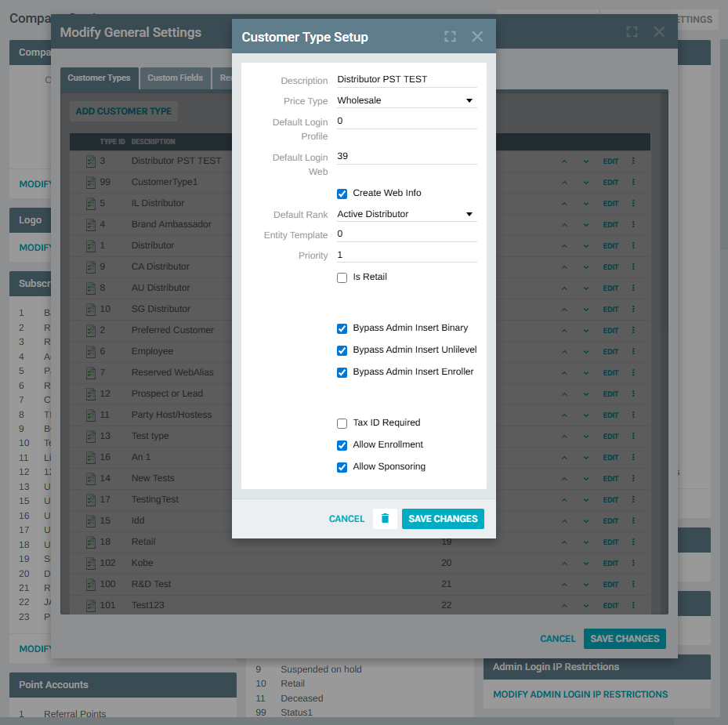Screen dimensions: 728x725
Task: Toggle Bypass Admin Insert Unlilevel
Action: (x=342, y=350)
